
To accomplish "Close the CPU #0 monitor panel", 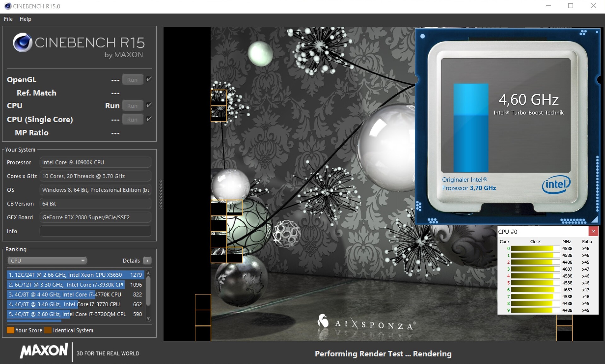I will (x=593, y=231).
